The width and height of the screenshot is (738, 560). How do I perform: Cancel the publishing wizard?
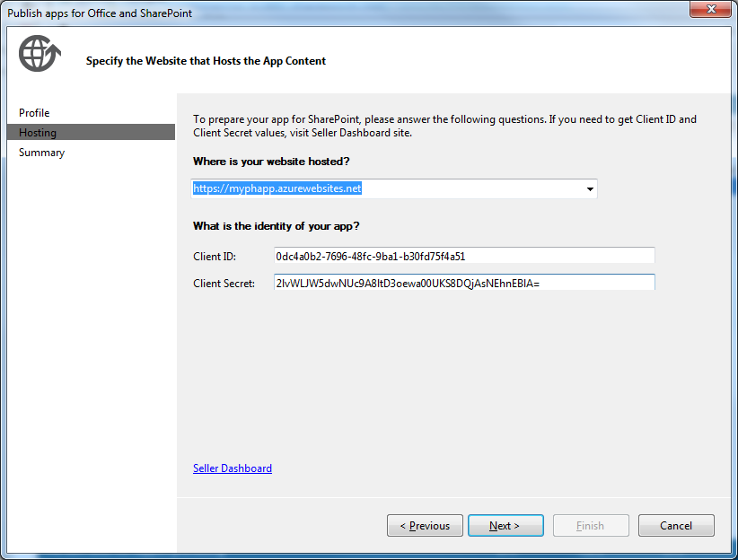click(676, 526)
